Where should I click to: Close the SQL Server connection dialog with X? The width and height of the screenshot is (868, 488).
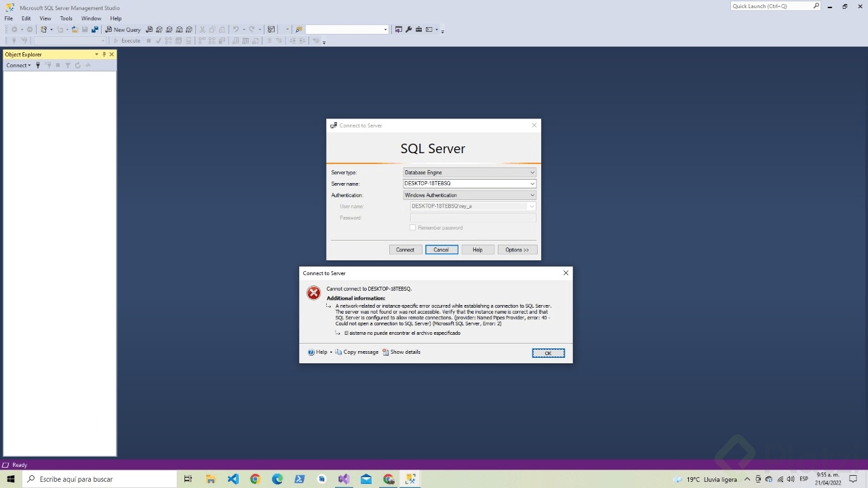pyautogui.click(x=534, y=125)
